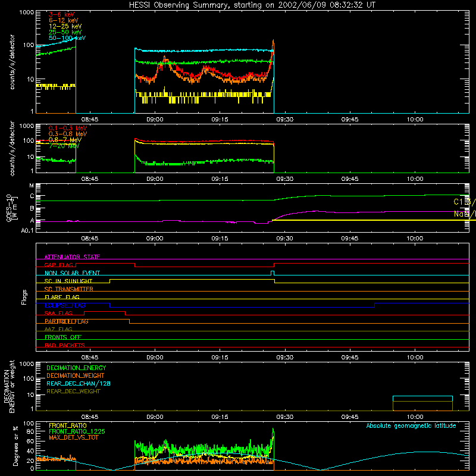Select the red 3-6 keV legend label
The image size is (476, 476).
[61, 14]
